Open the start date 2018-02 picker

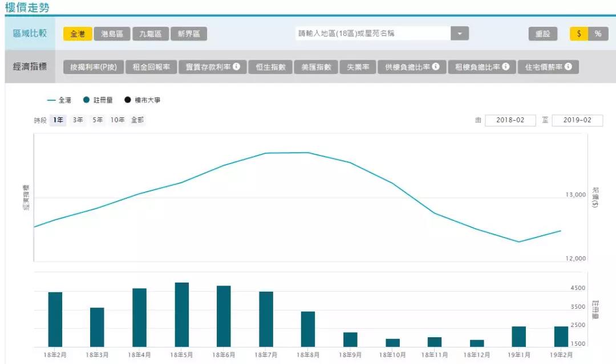(510, 120)
